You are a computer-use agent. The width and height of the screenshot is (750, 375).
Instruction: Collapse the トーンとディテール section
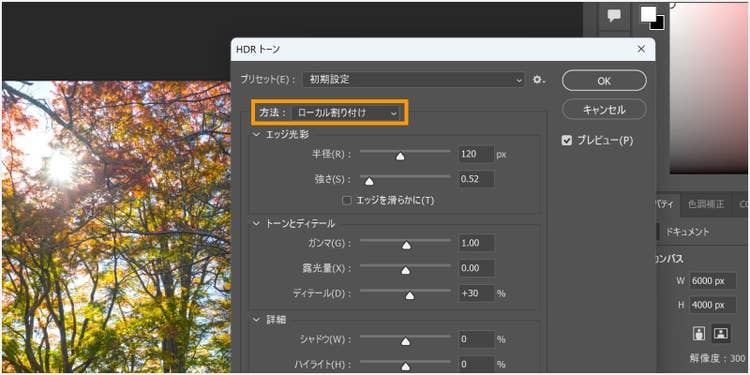[256, 224]
